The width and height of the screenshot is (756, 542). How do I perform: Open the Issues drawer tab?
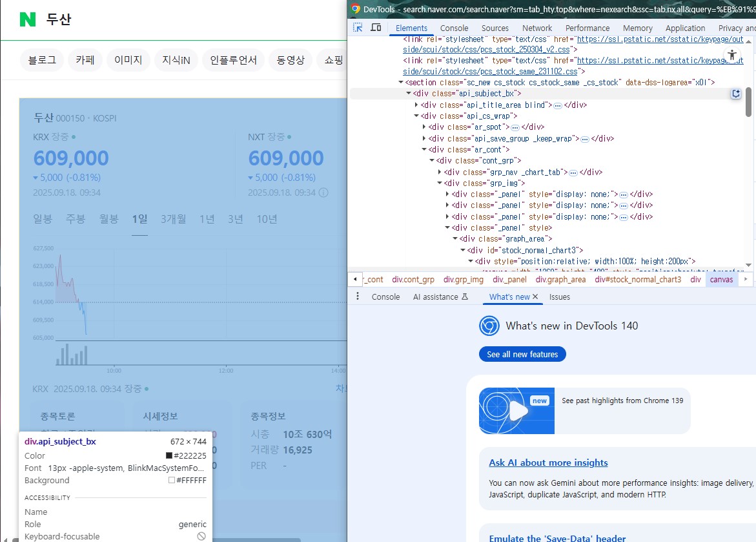tap(559, 297)
